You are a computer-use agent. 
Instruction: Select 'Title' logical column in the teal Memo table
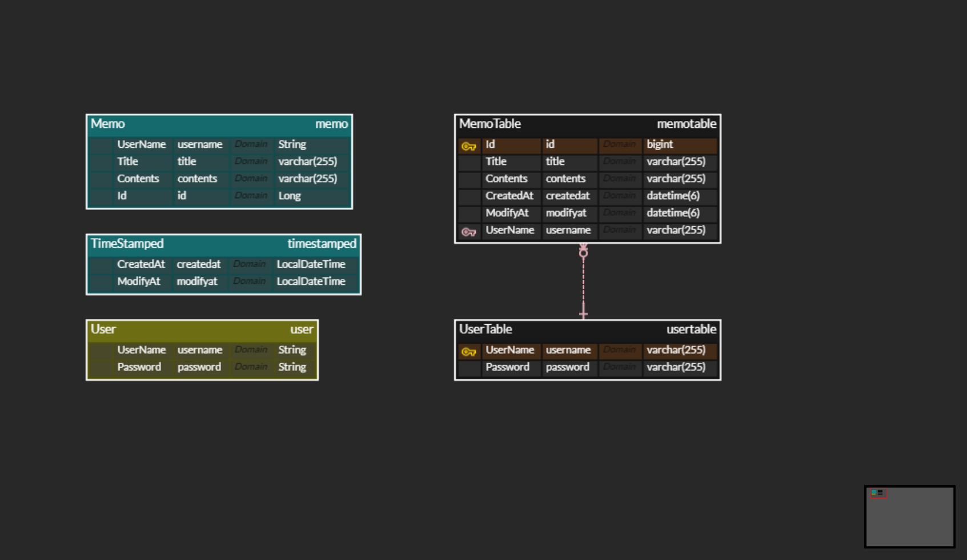click(128, 162)
